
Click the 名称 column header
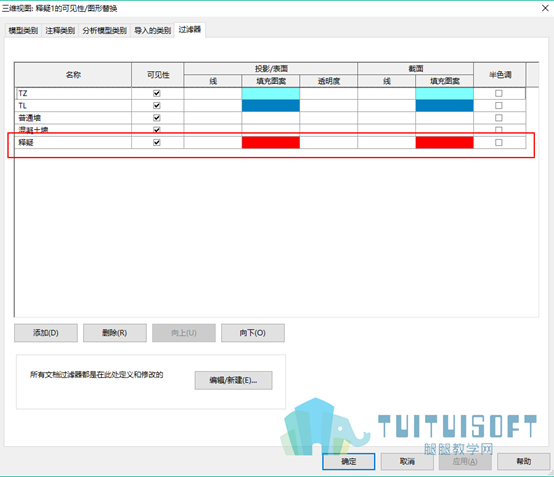pyautogui.click(x=73, y=75)
